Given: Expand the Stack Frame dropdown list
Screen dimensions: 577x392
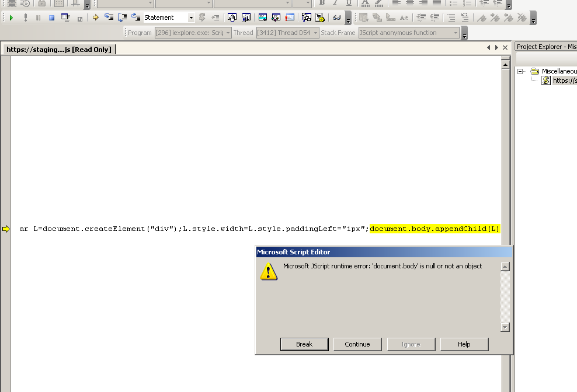Looking at the screenshot, I should pyautogui.click(x=456, y=33).
